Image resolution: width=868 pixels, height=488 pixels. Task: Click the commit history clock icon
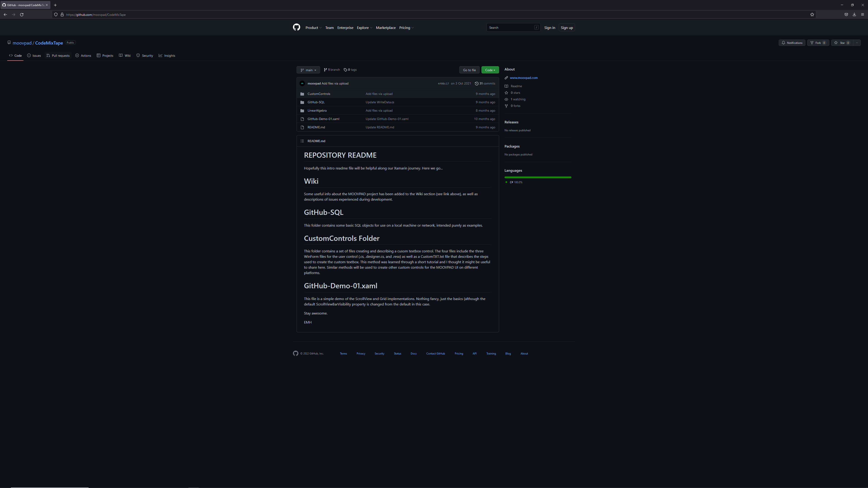tap(476, 84)
